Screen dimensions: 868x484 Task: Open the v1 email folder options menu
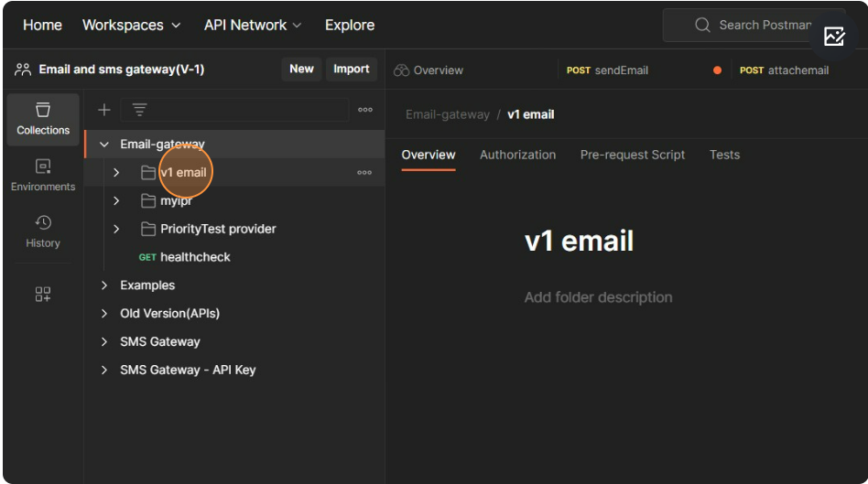click(364, 172)
